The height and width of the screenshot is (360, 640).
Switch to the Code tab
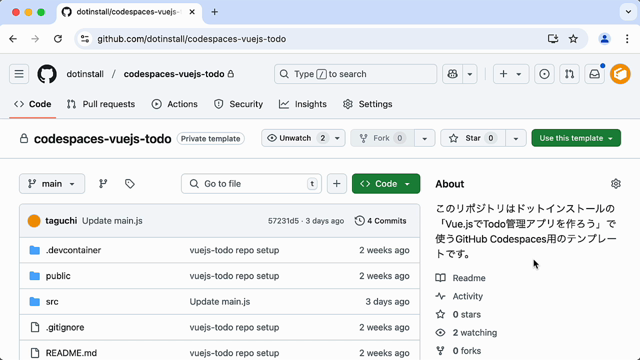point(33,104)
